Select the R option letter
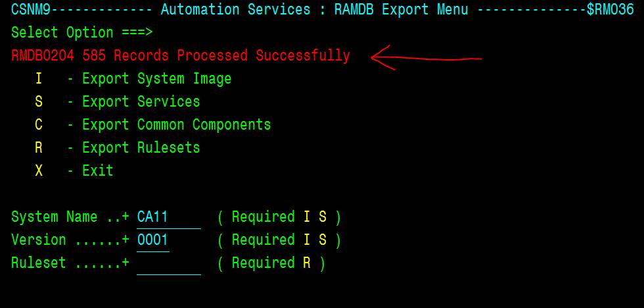 tap(39, 147)
